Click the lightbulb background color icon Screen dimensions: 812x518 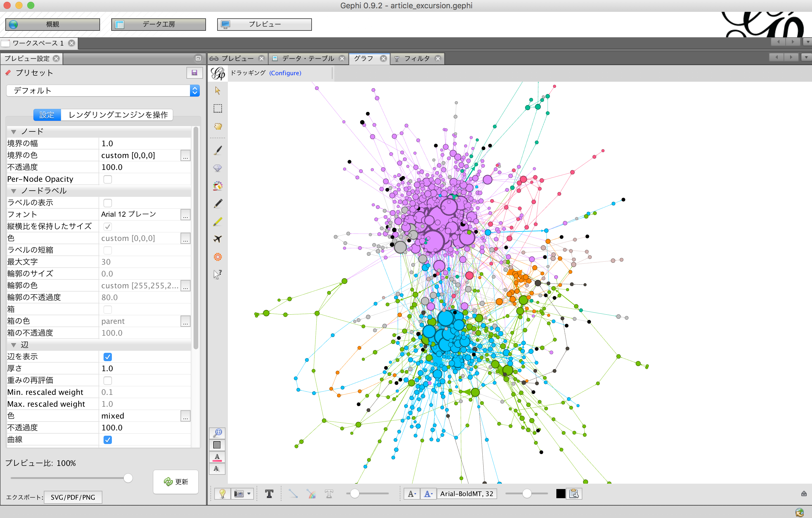click(x=222, y=494)
